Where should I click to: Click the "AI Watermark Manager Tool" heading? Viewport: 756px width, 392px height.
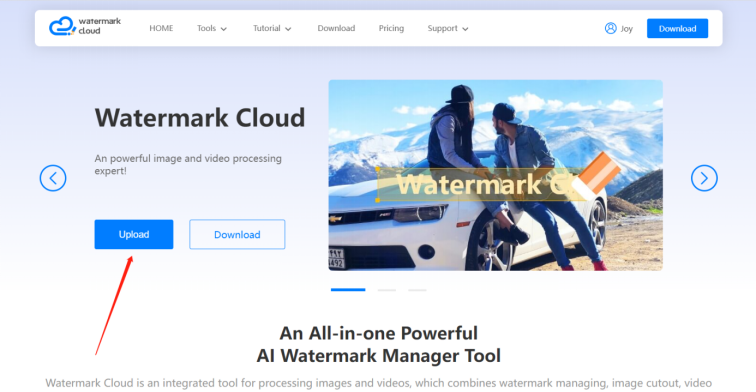point(378,356)
